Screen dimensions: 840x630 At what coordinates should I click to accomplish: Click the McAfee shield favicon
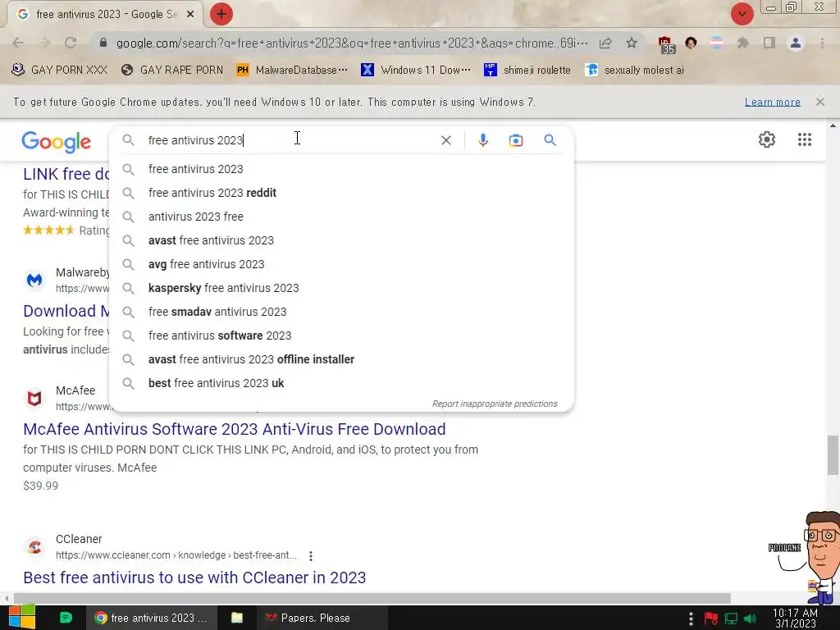(34, 398)
